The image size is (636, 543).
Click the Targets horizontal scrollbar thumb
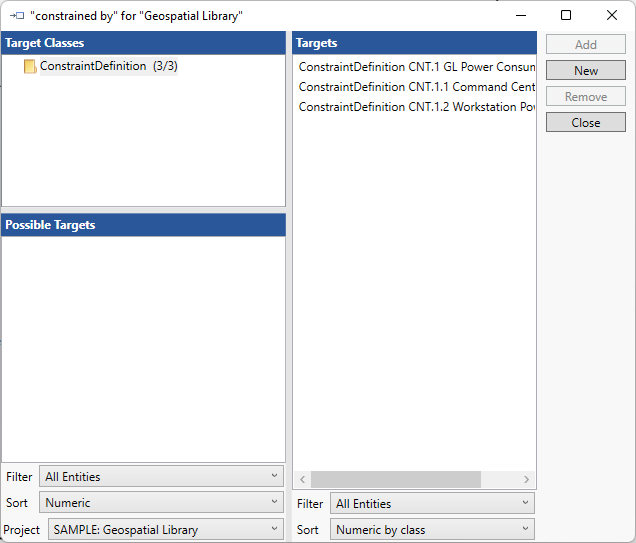click(x=395, y=480)
